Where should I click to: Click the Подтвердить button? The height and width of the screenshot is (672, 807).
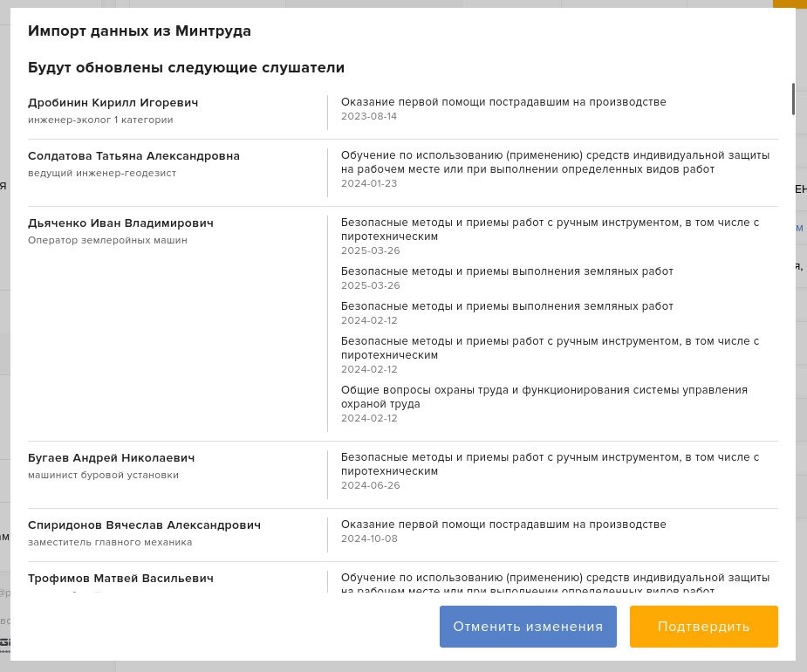[x=703, y=626]
